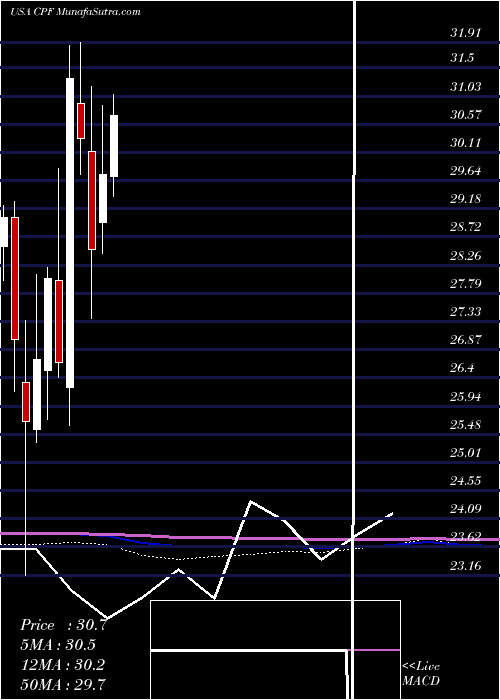Click the 27.33 price axis label
The height and width of the screenshot is (700, 500).
click(x=467, y=312)
